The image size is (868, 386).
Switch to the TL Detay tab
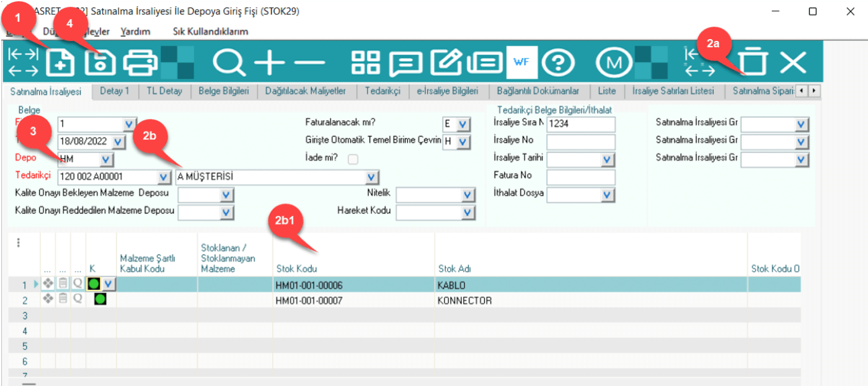[x=164, y=91]
